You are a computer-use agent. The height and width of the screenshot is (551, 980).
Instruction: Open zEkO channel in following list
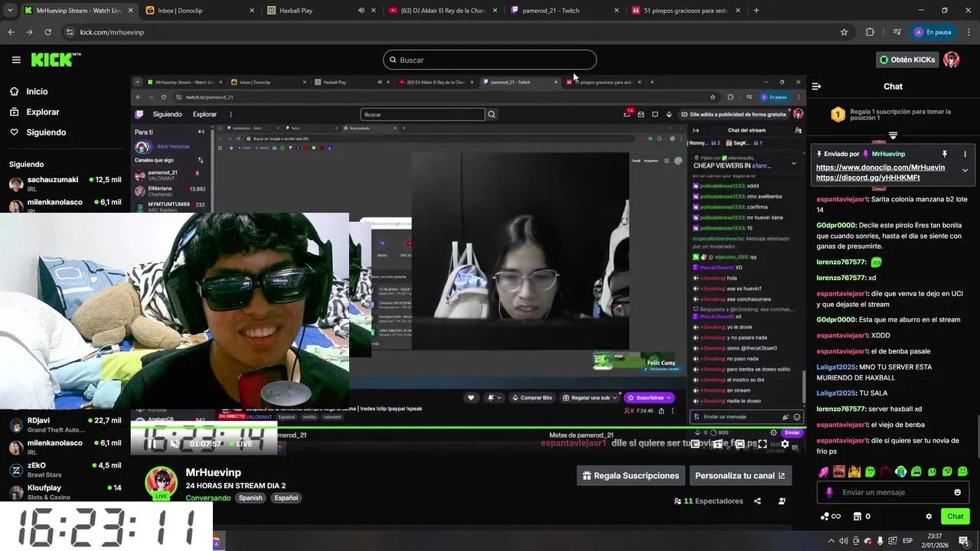pyautogui.click(x=65, y=470)
